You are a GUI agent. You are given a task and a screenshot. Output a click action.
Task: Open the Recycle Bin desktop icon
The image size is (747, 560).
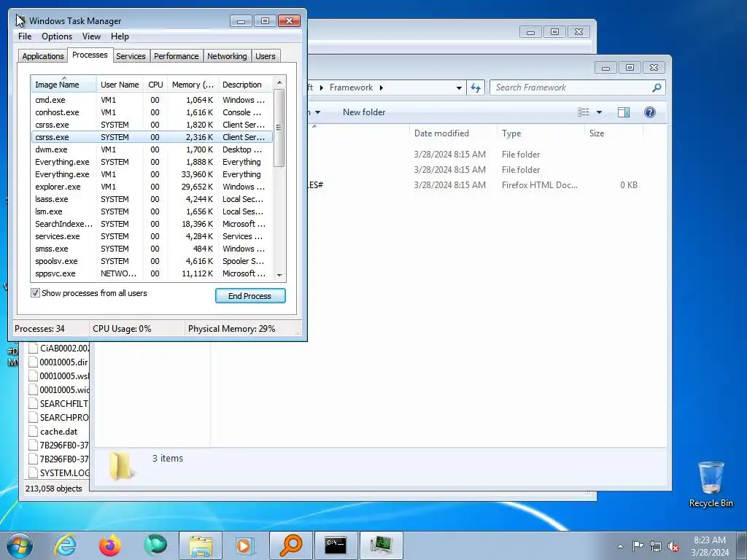coord(711,484)
